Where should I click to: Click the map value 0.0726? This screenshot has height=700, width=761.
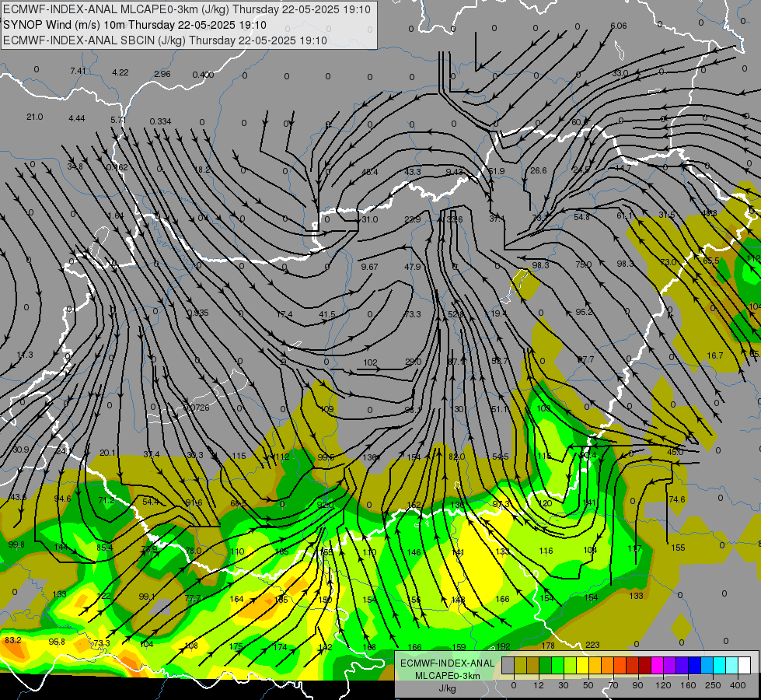tap(196, 407)
